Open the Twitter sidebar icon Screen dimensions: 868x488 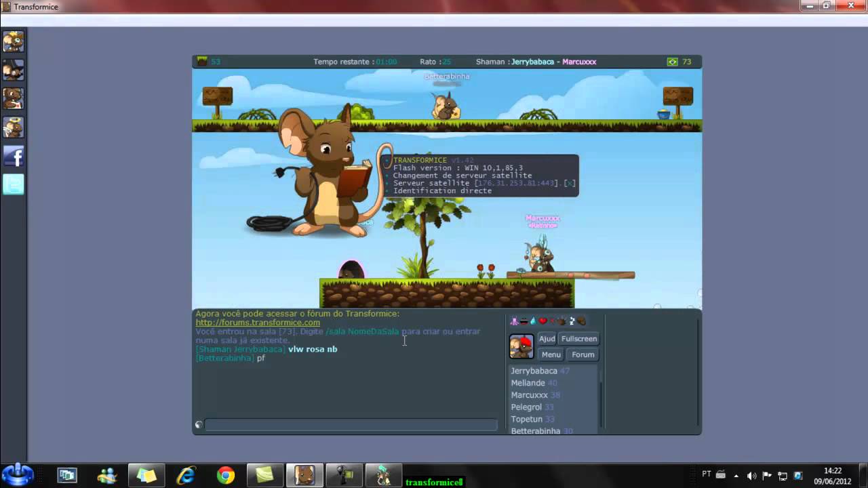(14, 184)
